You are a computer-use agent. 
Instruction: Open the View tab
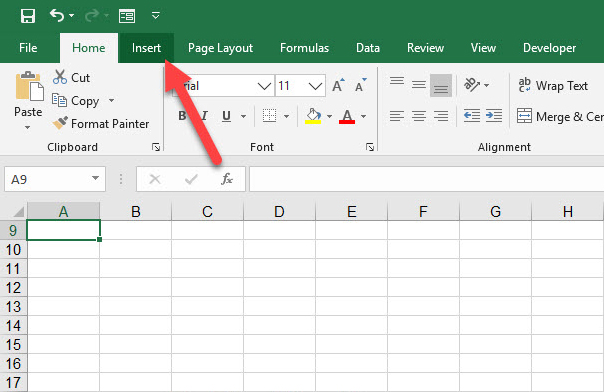pyautogui.click(x=483, y=48)
